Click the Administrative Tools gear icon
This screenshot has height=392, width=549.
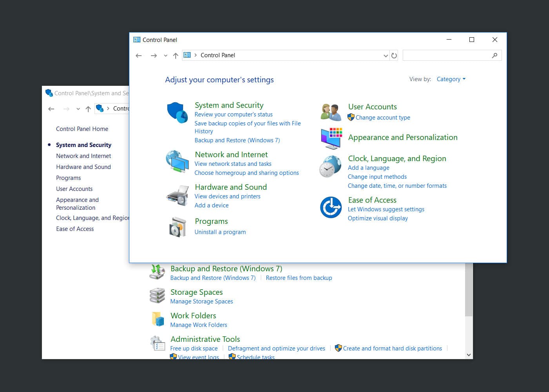click(158, 343)
